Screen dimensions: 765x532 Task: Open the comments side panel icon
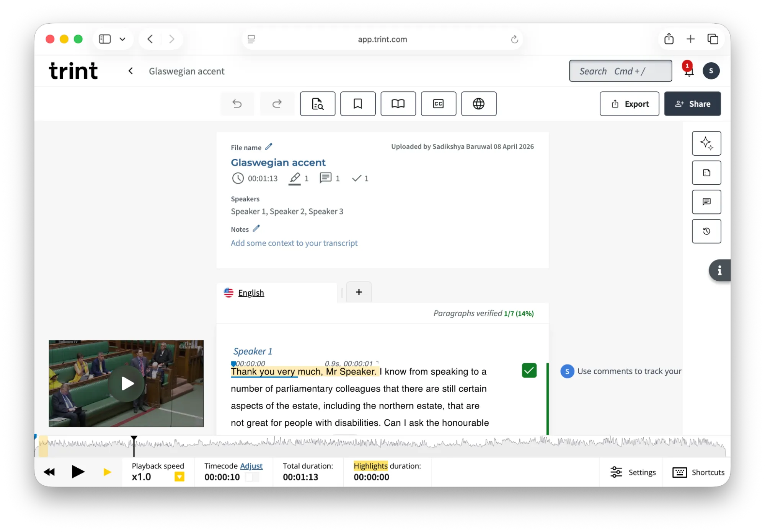[x=706, y=202]
